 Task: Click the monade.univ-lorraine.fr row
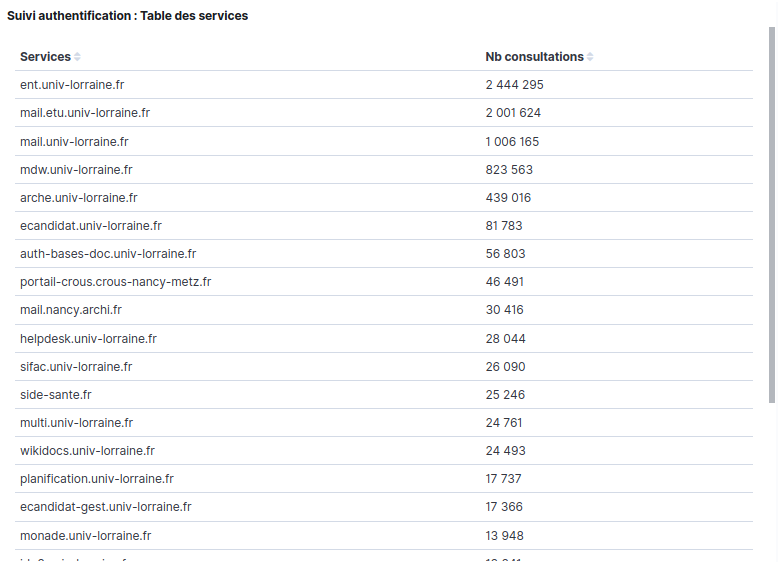(x=86, y=536)
